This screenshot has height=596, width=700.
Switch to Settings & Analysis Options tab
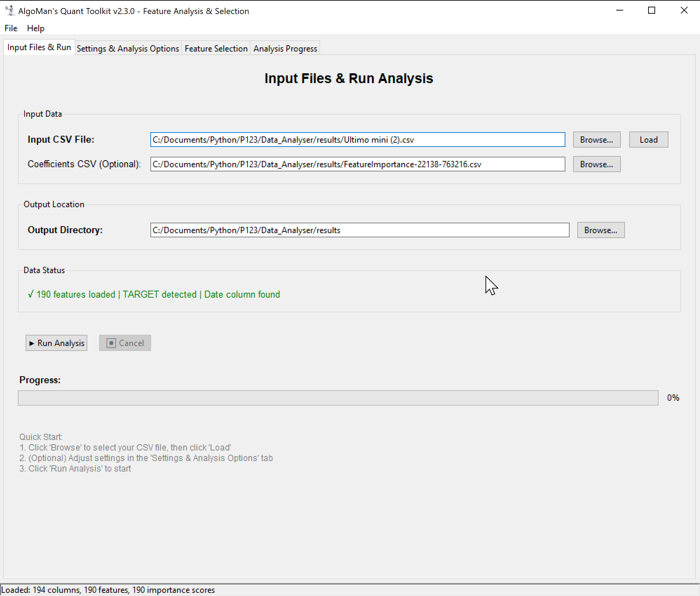(x=128, y=48)
